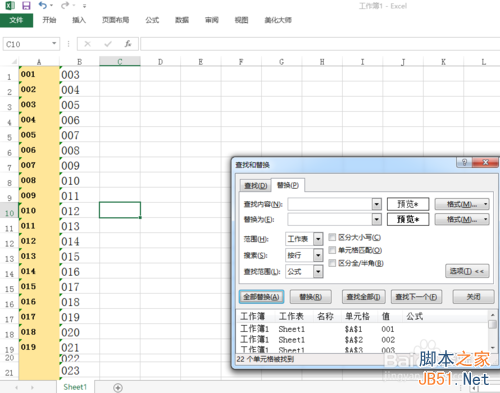Select the 替换(P) tab in dialog
Viewport: 500px width, 393px height.
point(288,185)
